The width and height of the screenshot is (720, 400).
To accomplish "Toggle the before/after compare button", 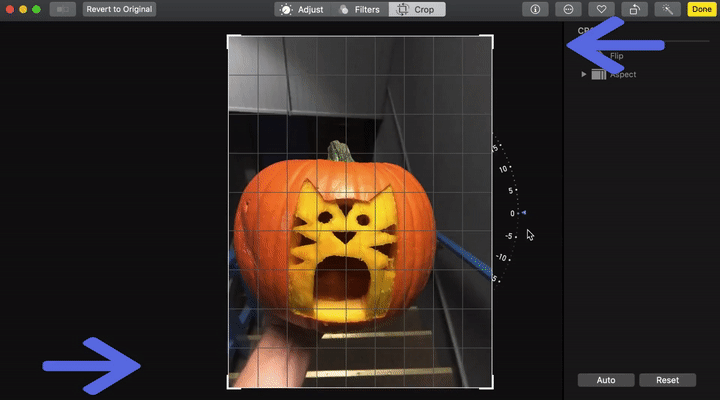I will click(62, 9).
